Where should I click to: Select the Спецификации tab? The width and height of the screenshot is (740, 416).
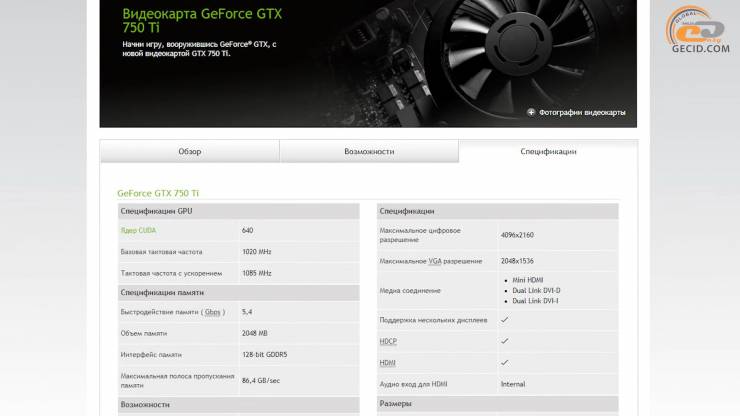point(548,151)
